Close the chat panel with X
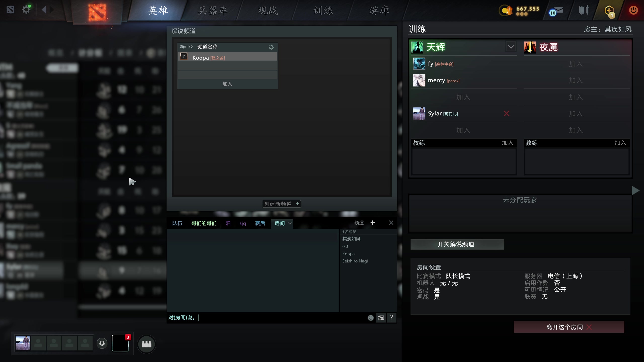The image size is (644, 362). (x=391, y=223)
